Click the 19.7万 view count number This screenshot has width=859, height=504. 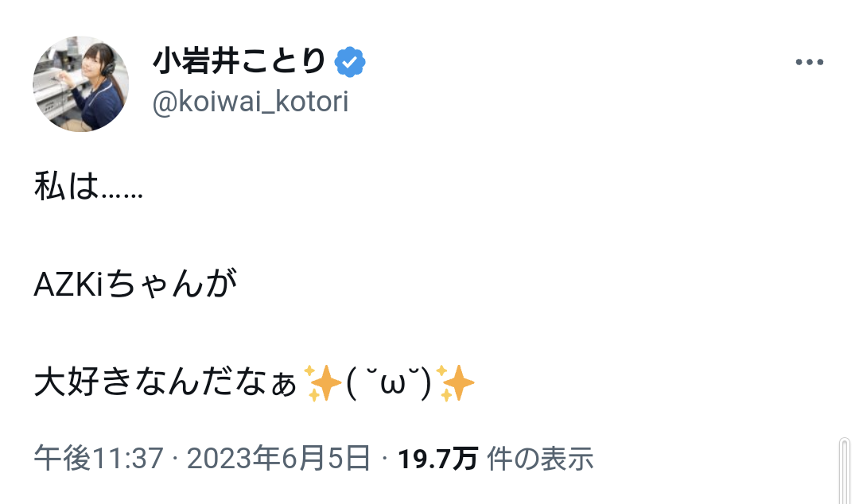point(437,459)
